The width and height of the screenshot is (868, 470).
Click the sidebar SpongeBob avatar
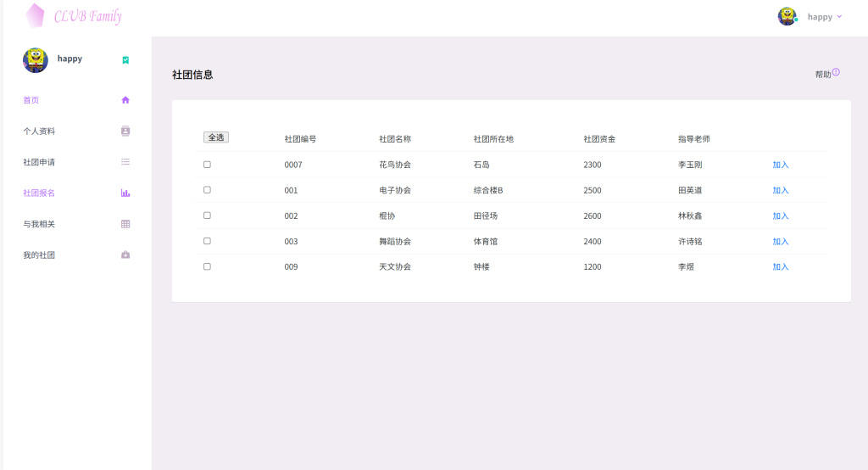click(x=36, y=60)
